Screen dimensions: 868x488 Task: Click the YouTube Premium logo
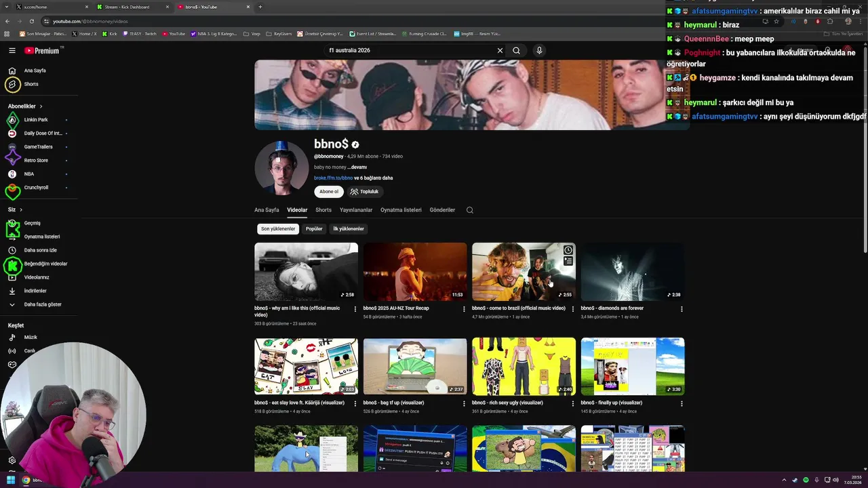(x=43, y=50)
